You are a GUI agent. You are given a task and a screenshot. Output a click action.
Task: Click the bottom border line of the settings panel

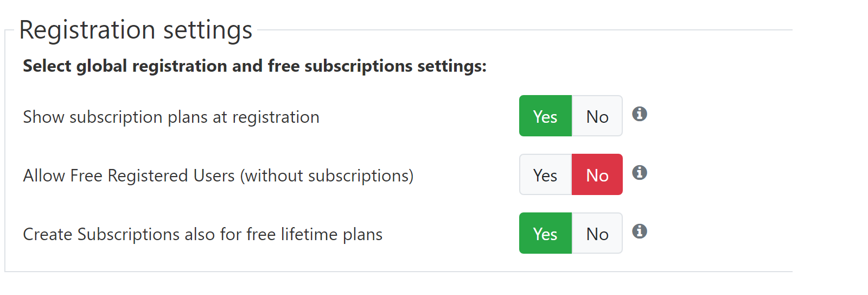tap(399, 271)
